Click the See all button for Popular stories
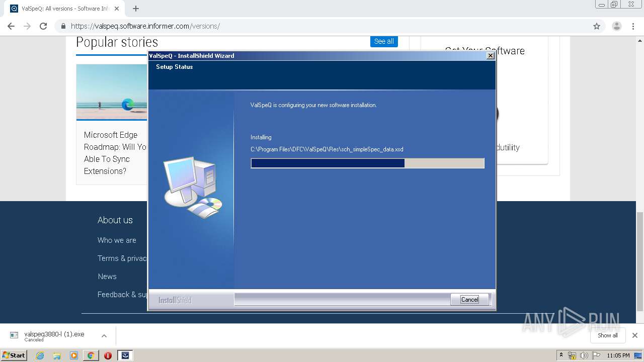Image resolution: width=644 pixels, height=362 pixels. click(x=384, y=41)
